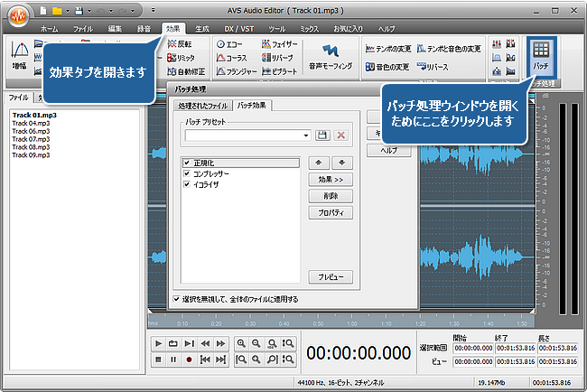Open the 効果 >> effects list button
Image resolution: width=587 pixels, height=392 pixels.
pyautogui.click(x=330, y=180)
